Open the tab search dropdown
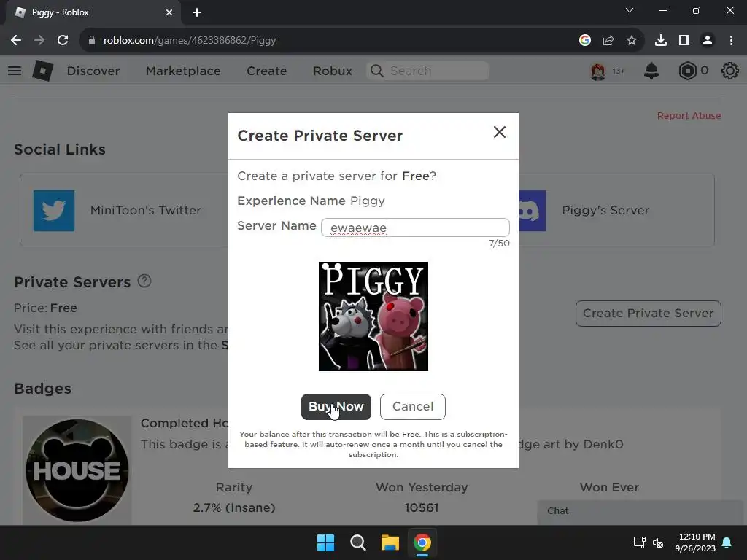The height and width of the screenshot is (560, 747). [x=630, y=10]
